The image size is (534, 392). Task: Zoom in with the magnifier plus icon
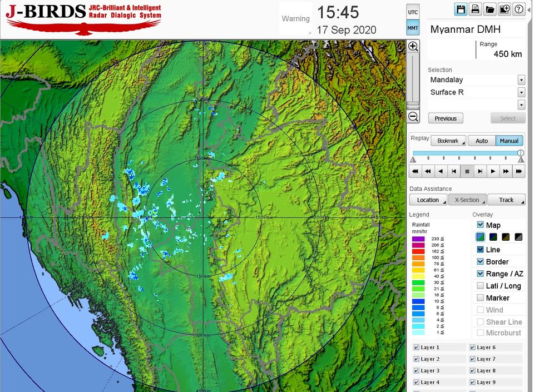[x=413, y=47]
